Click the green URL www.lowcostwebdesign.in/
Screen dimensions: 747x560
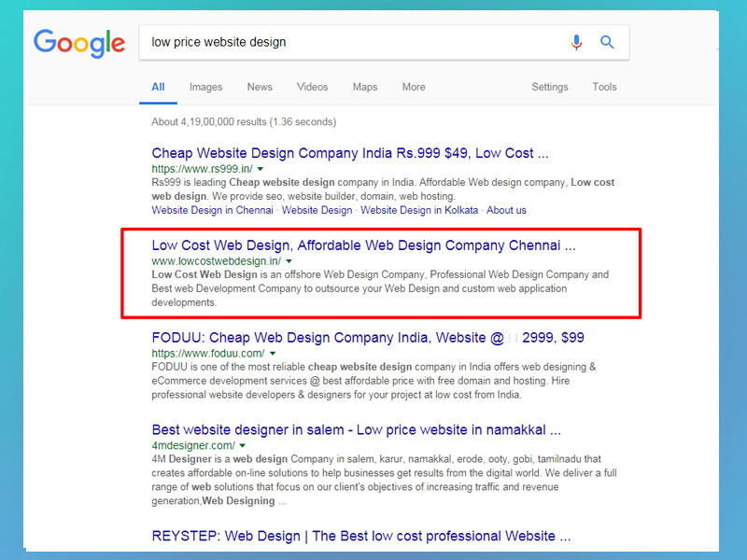pyautogui.click(x=217, y=261)
